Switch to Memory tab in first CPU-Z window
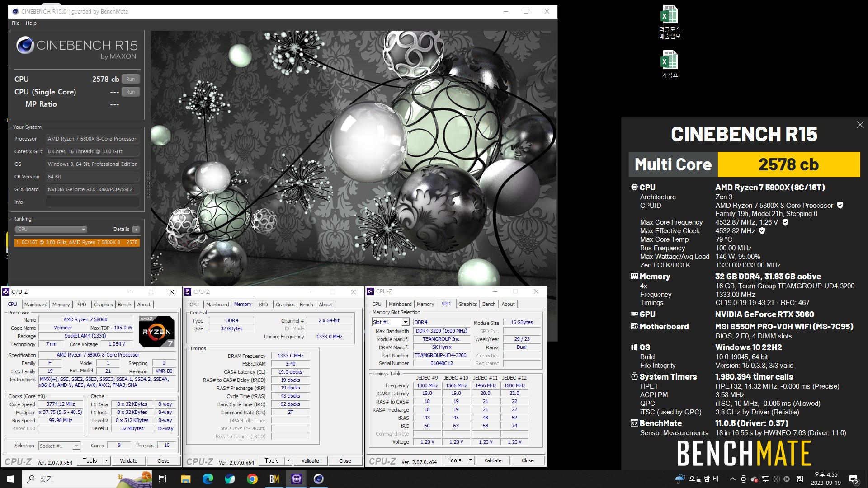The image size is (868, 488). pyautogui.click(x=61, y=305)
